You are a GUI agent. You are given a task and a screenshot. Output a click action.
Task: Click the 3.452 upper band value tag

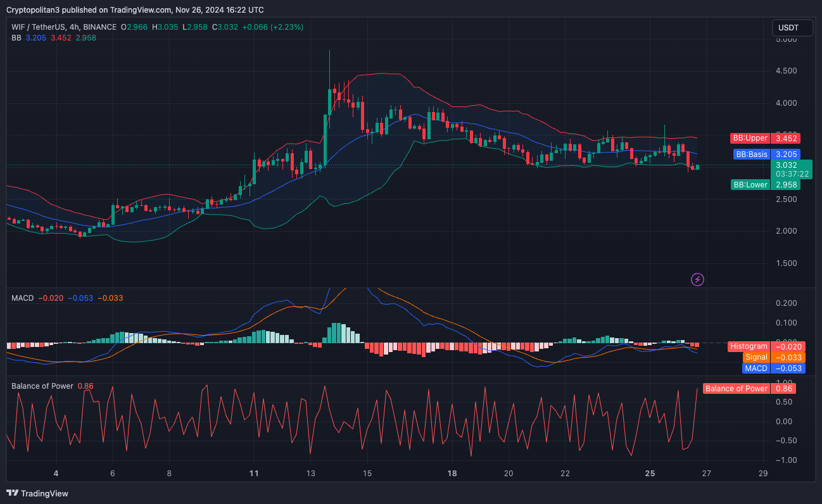pyautogui.click(x=785, y=138)
